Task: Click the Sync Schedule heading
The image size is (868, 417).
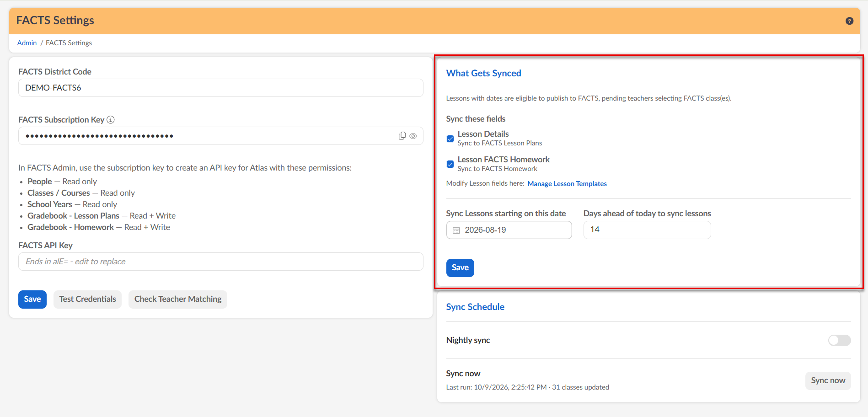Action: click(x=475, y=307)
